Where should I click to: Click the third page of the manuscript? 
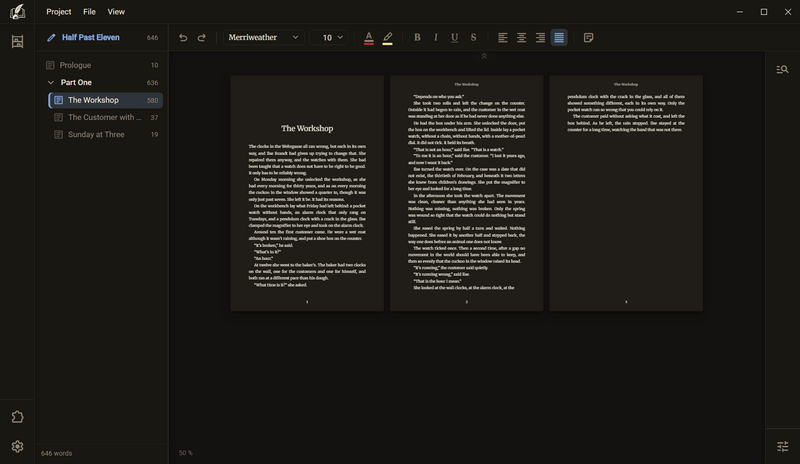click(x=626, y=193)
